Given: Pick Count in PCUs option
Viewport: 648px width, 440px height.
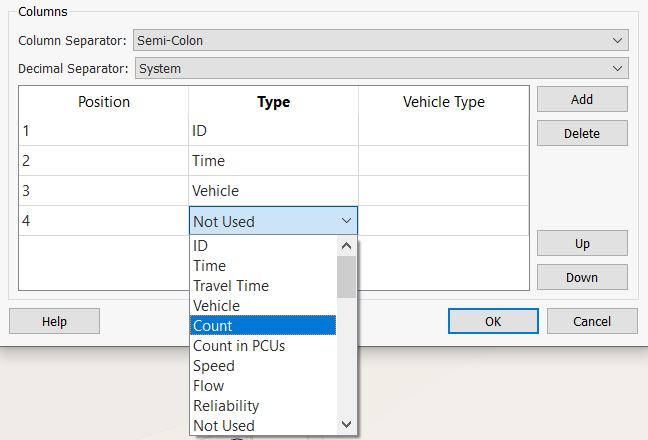Looking at the screenshot, I should click(x=262, y=346).
